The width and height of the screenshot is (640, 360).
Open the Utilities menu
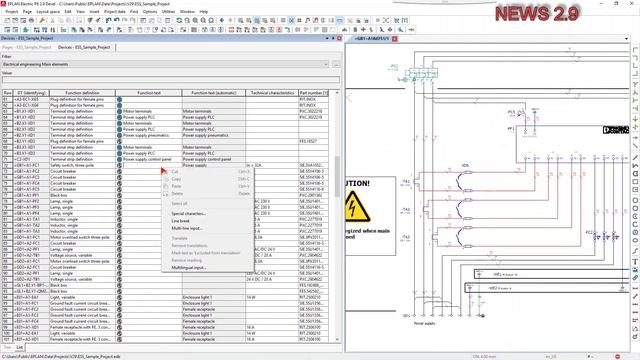click(x=168, y=11)
